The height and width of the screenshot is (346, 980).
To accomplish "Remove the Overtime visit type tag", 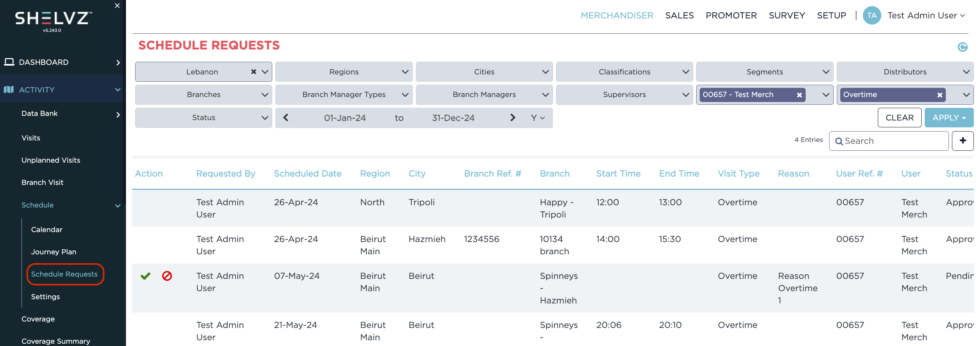I will (940, 95).
